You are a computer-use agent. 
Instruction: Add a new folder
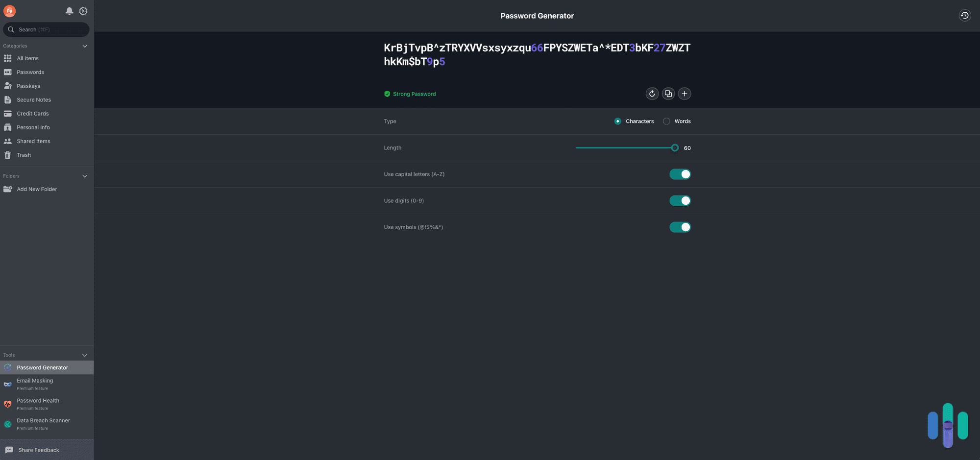(37, 189)
